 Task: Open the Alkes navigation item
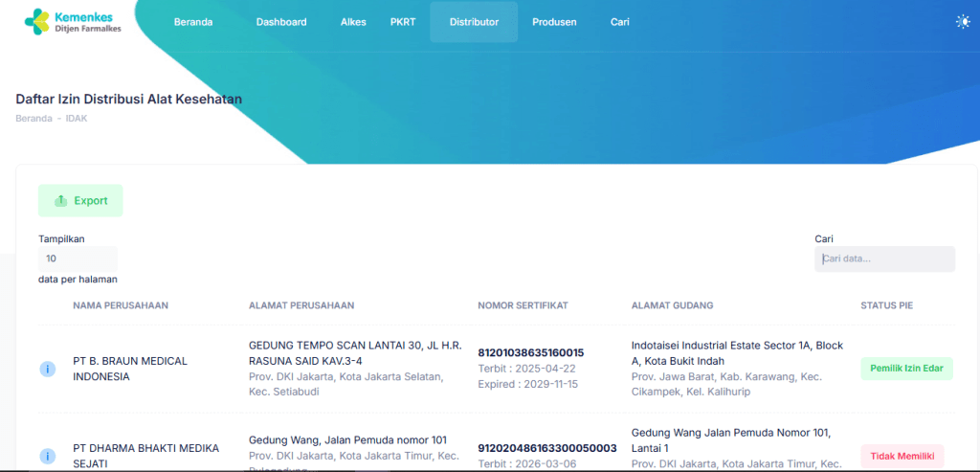click(353, 22)
